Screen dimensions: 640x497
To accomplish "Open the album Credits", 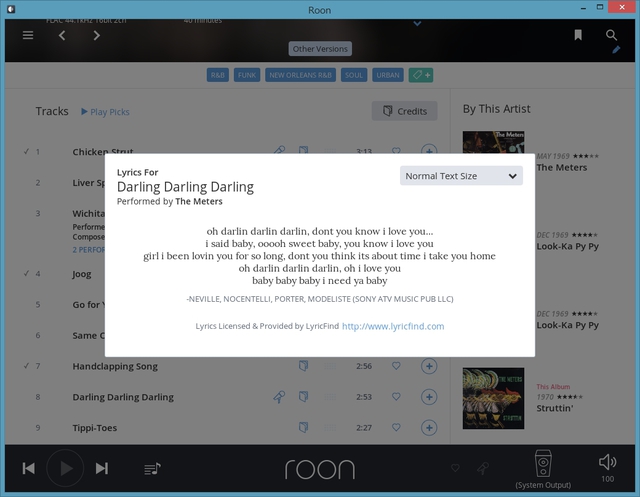I will 404,111.
